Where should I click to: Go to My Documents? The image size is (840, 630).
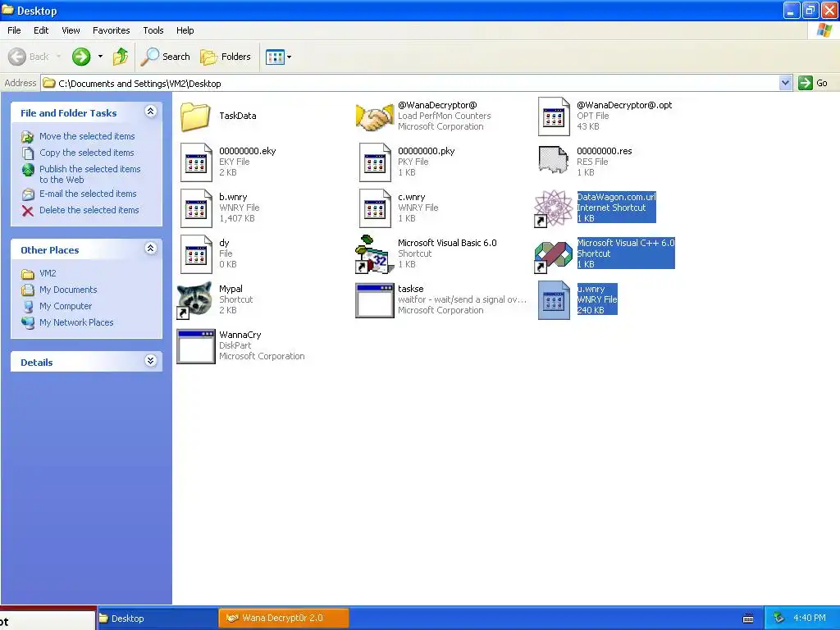68,290
